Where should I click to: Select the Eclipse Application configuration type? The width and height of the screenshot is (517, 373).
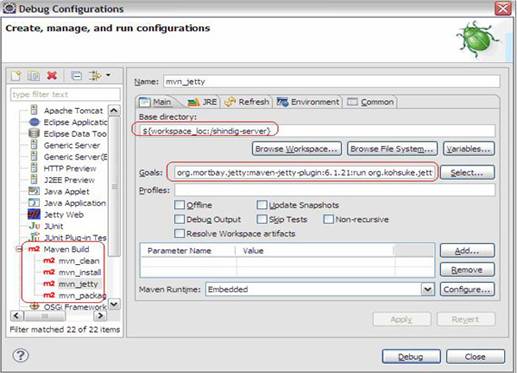pyautogui.click(x=75, y=122)
